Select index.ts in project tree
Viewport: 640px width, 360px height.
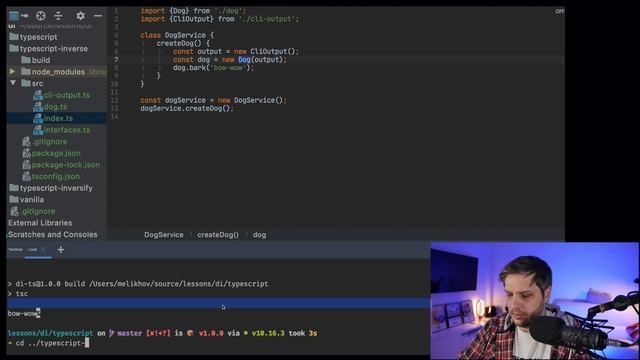point(57,118)
